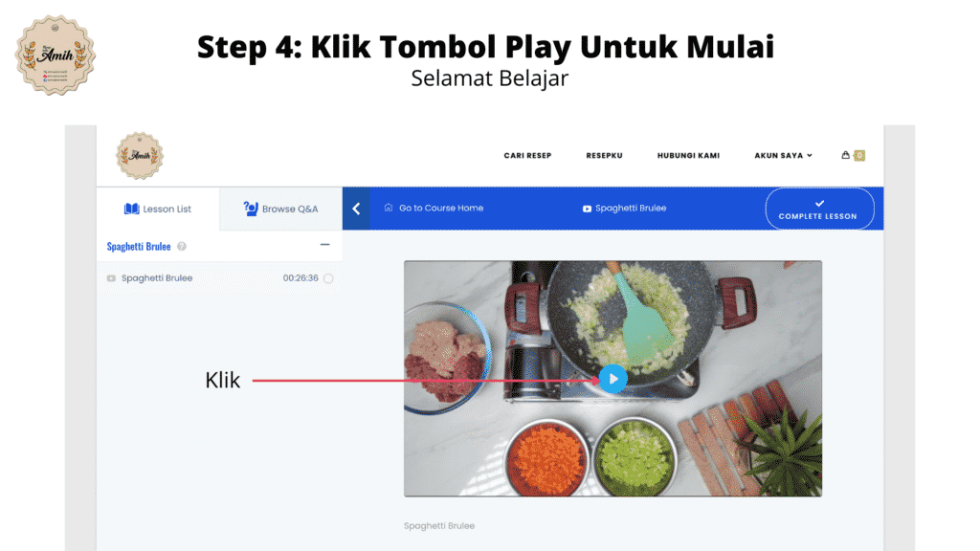Switch to the Browse Q&A tab

tap(280, 209)
